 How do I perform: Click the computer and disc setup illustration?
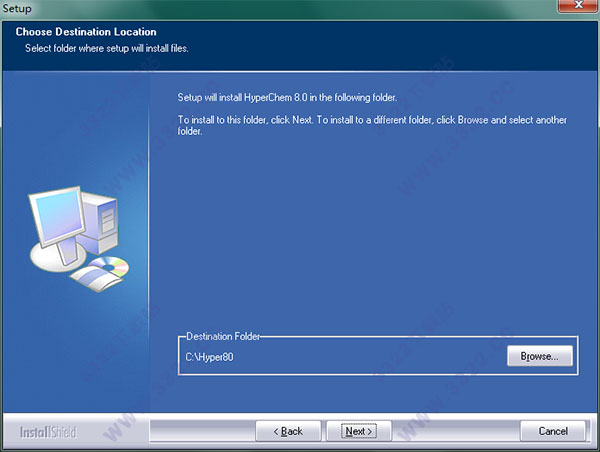click(79, 239)
